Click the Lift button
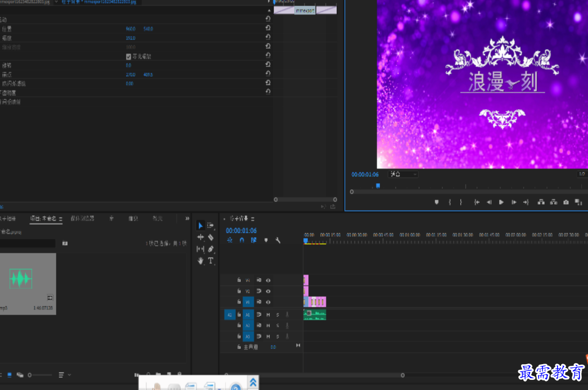This screenshot has width=588, height=390. coord(541,202)
